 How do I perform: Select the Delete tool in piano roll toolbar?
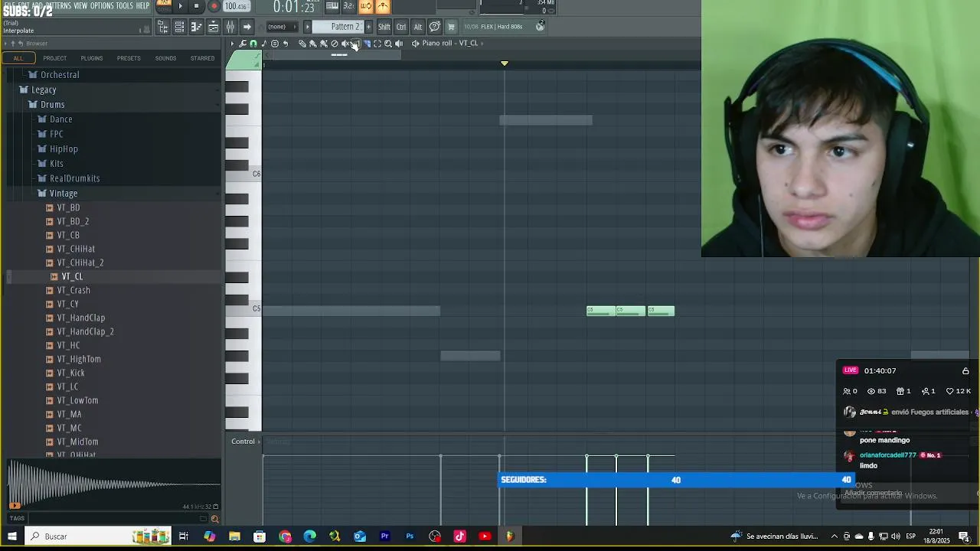335,44
